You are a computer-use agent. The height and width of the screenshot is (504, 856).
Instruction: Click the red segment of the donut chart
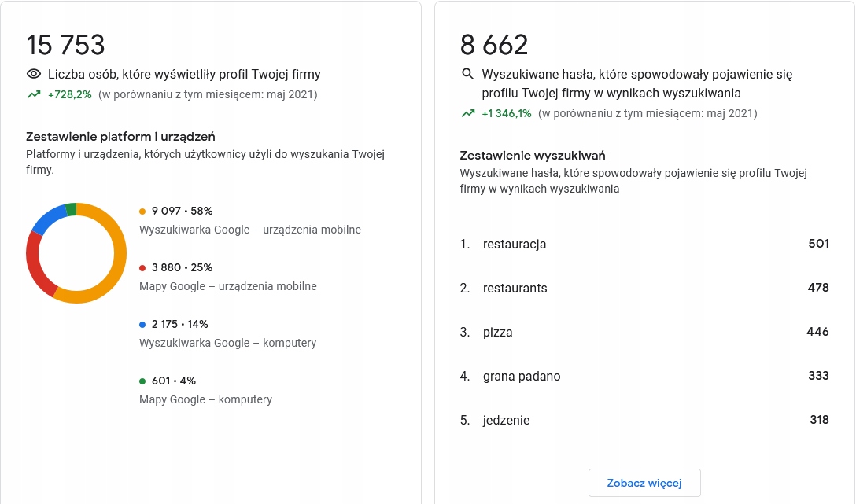tap(34, 263)
